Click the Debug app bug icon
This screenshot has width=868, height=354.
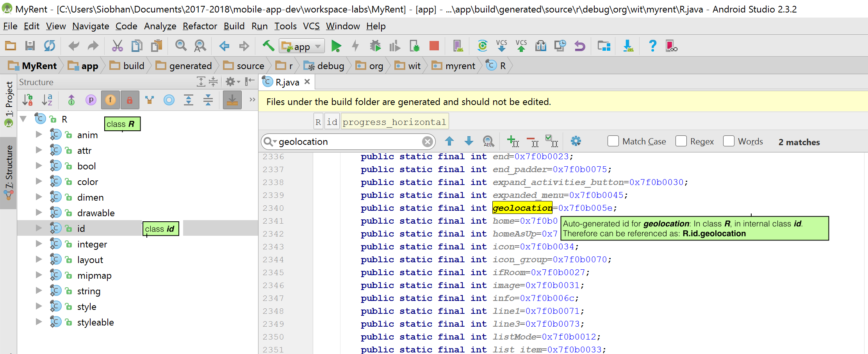click(x=375, y=46)
